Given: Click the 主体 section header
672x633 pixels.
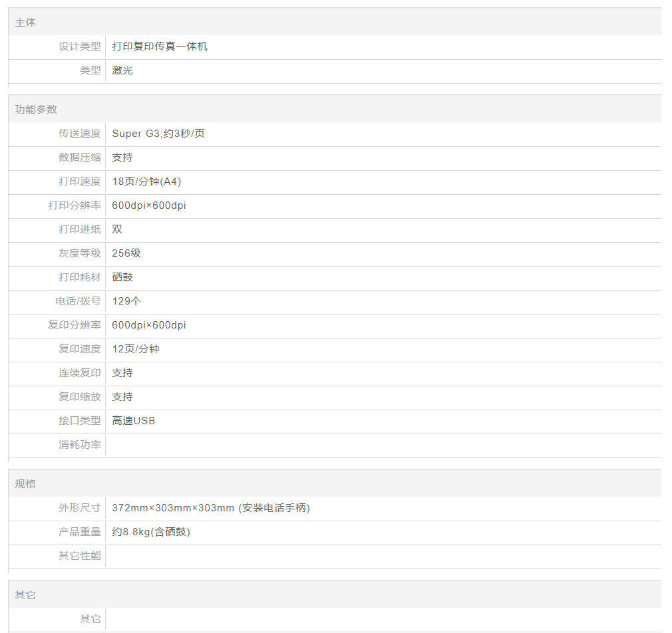Looking at the screenshot, I should pos(25,23).
